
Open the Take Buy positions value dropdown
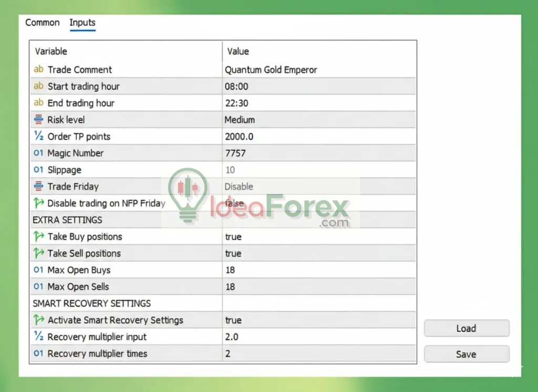point(233,237)
